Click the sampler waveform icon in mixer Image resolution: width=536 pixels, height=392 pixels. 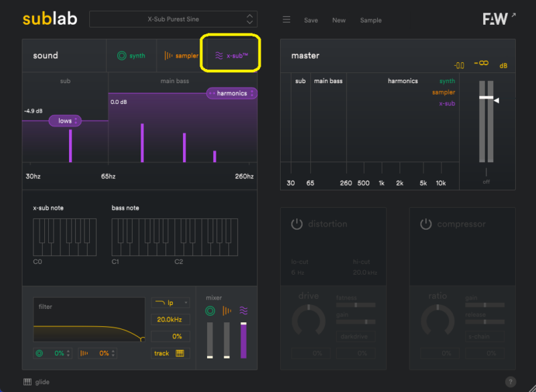pos(226,311)
